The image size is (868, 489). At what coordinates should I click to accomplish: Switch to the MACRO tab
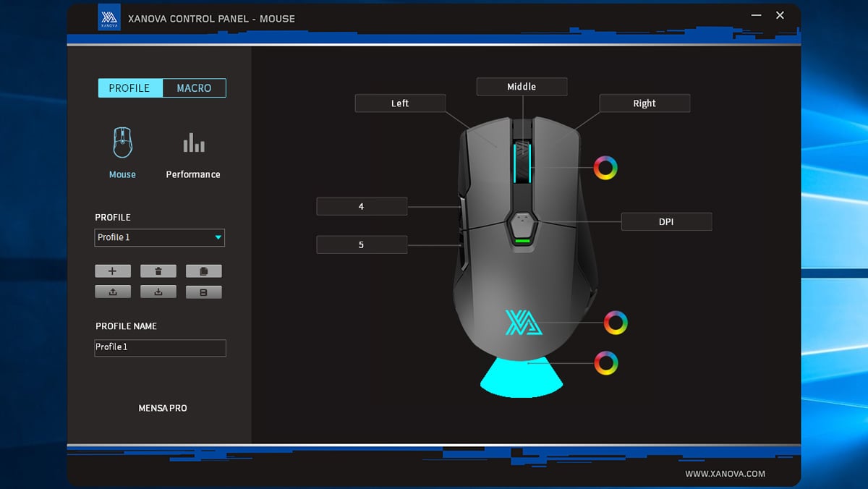pos(194,88)
